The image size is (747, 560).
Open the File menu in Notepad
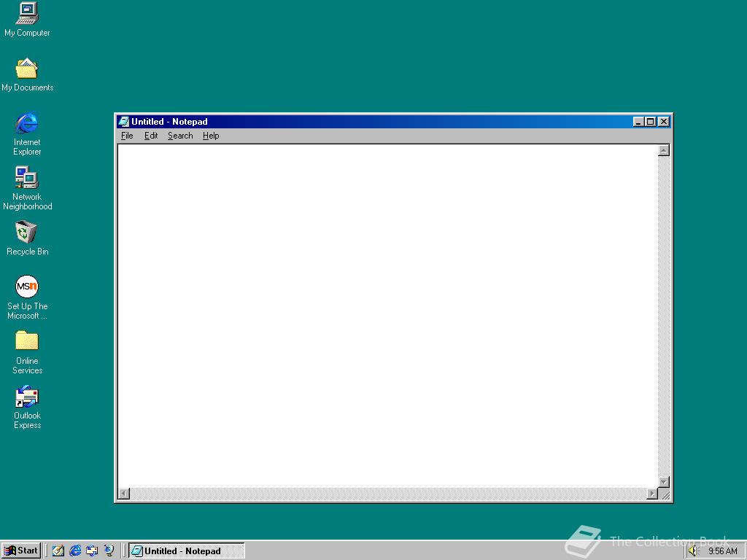pyautogui.click(x=127, y=136)
